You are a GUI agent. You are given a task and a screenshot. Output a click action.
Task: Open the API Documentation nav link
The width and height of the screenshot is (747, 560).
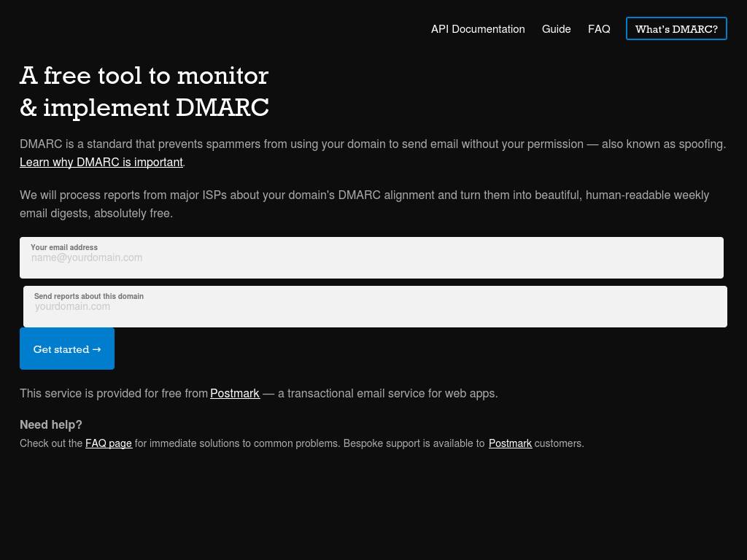point(478,29)
